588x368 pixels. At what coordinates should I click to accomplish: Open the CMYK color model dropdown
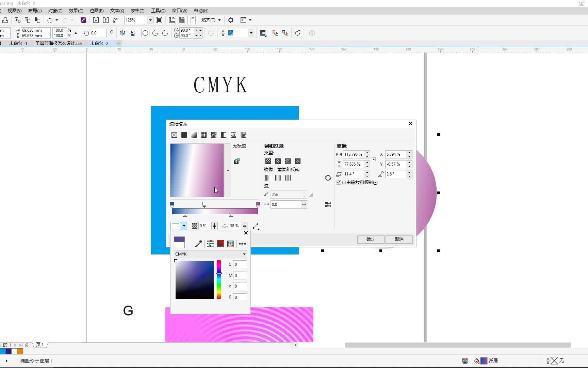pyautogui.click(x=210, y=254)
